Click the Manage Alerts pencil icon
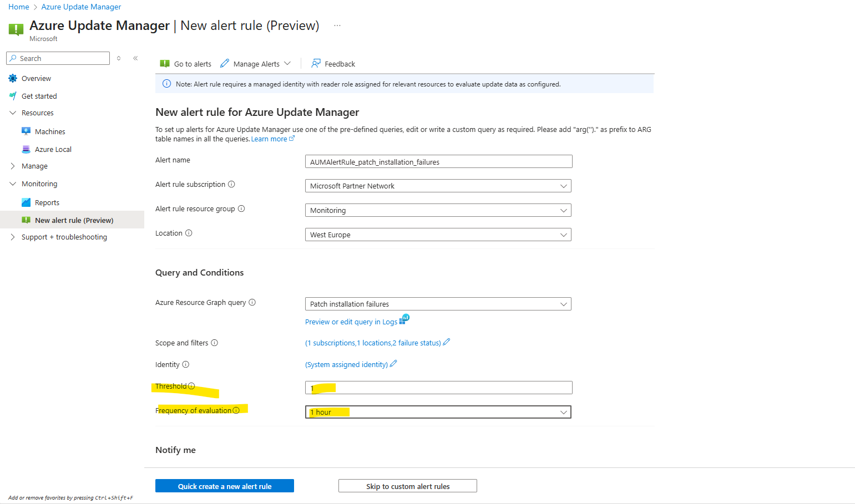This screenshot has width=855, height=504. point(225,64)
